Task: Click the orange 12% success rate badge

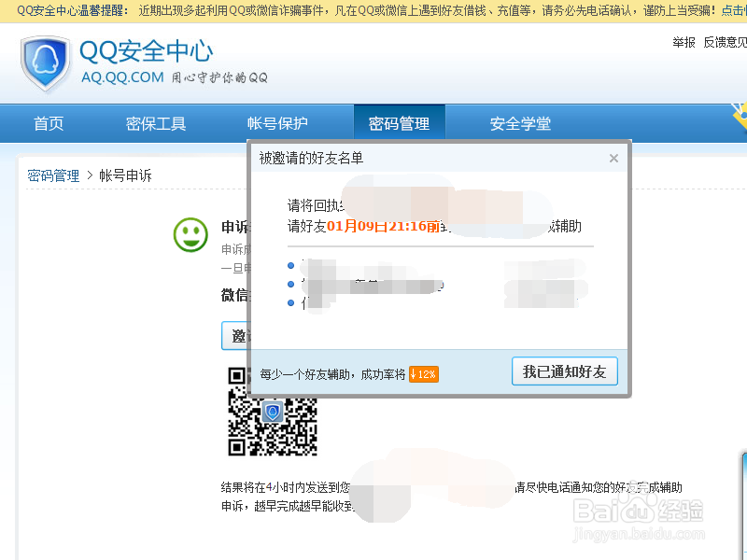Action: pos(424,374)
